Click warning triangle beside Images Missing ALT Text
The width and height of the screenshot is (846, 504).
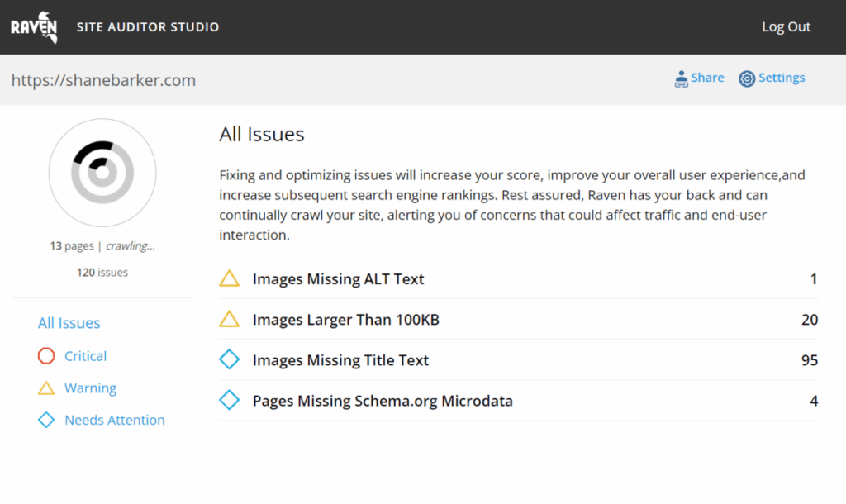tap(229, 278)
